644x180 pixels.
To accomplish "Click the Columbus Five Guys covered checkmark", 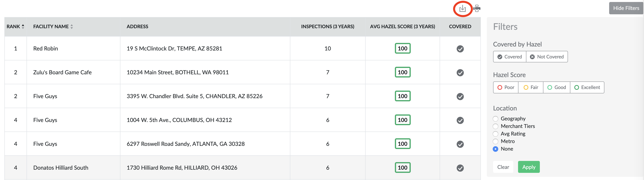I will tap(460, 120).
